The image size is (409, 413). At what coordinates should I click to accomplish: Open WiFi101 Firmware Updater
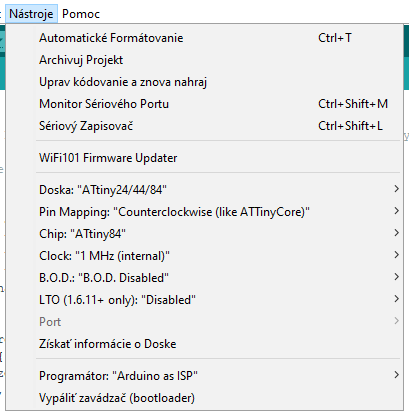click(204, 158)
